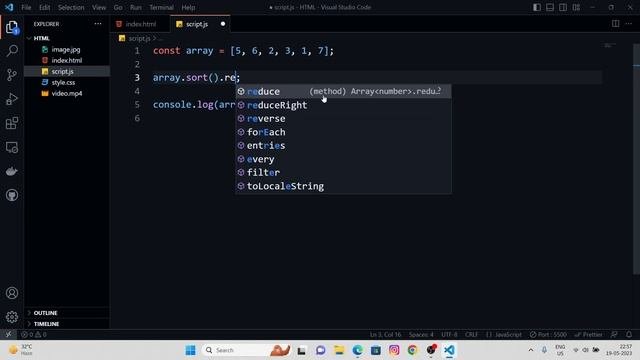The height and width of the screenshot is (360, 640).
Task: Open video.mp4 in the Explorer
Action: (x=67, y=93)
